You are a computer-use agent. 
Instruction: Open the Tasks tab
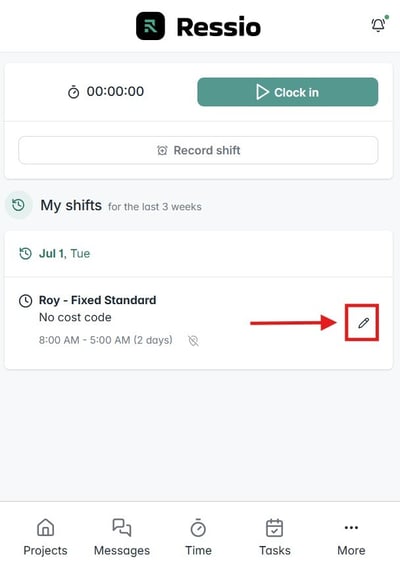point(275,537)
